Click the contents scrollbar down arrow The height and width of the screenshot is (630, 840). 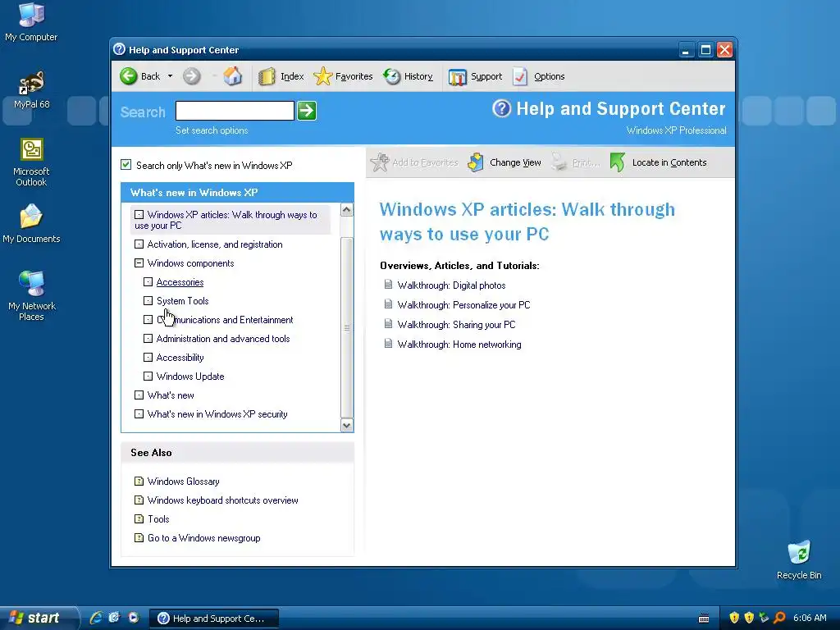pos(347,426)
